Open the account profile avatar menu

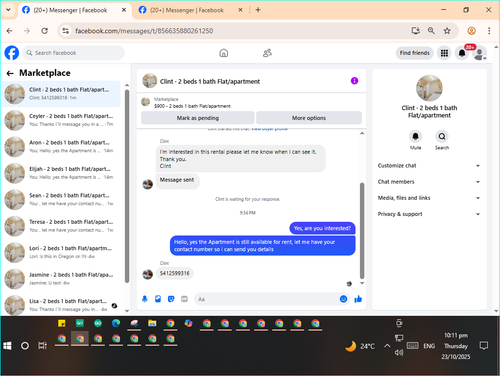480,53
